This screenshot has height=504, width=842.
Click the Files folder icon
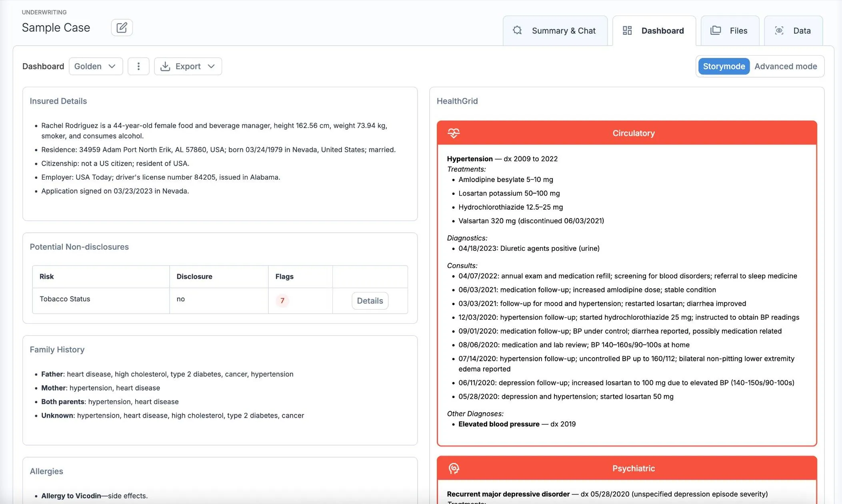pos(716,30)
